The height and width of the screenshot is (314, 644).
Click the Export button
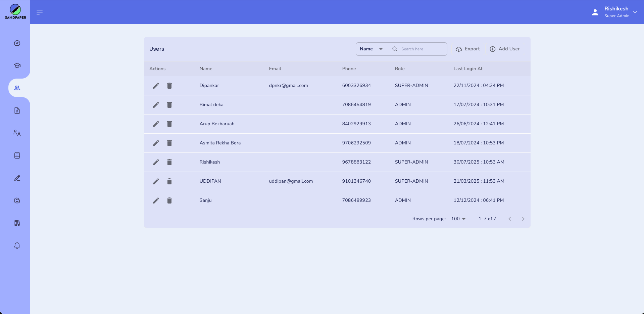point(467,49)
